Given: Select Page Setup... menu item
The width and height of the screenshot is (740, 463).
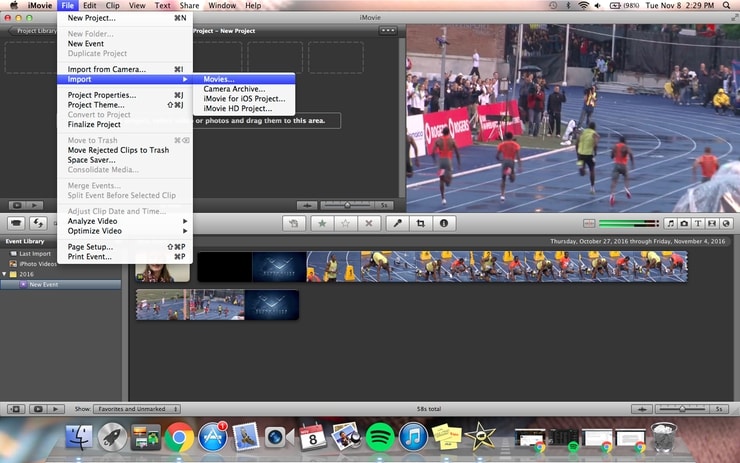Looking at the screenshot, I should [125, 247].
